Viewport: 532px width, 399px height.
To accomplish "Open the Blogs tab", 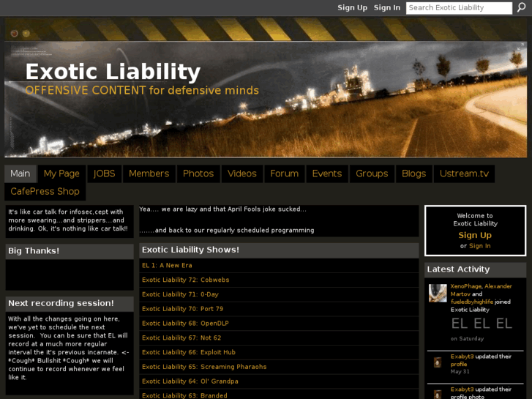I will [x=413, y=174].
